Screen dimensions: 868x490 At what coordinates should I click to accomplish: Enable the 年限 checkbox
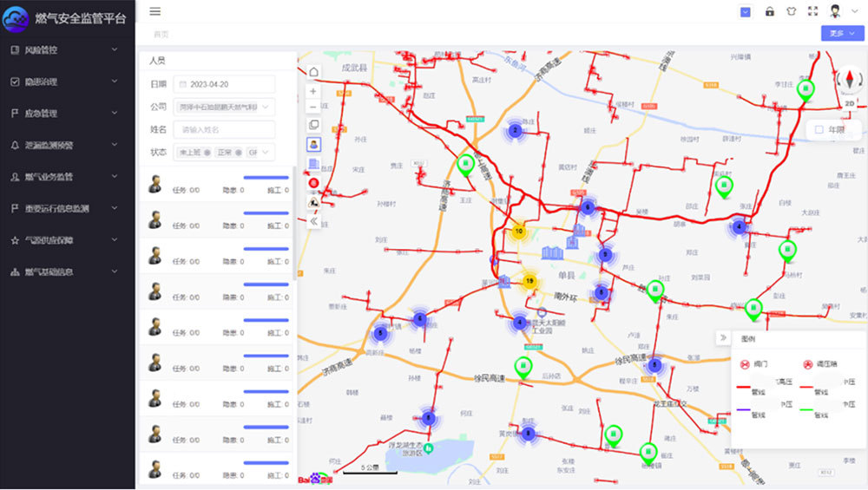819,129
